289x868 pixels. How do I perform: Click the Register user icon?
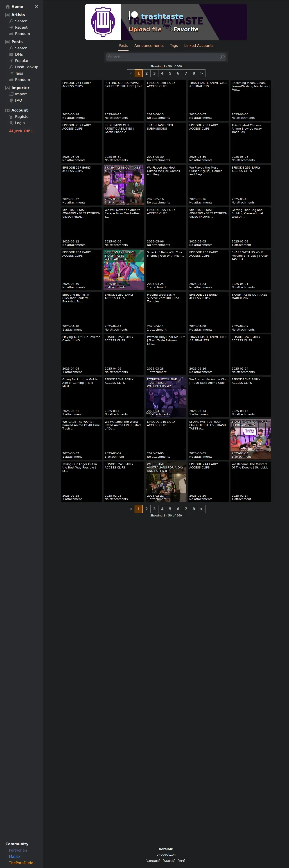(11, 117)
